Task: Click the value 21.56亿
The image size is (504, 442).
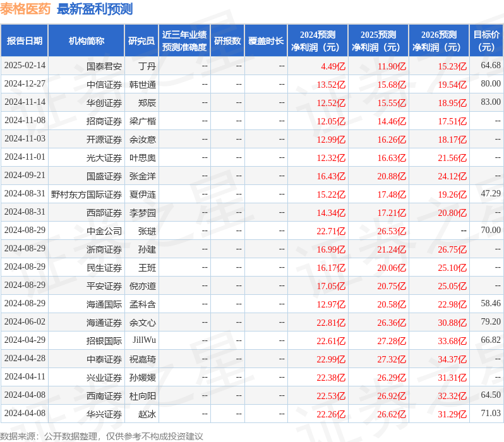Action: point(452,158)
